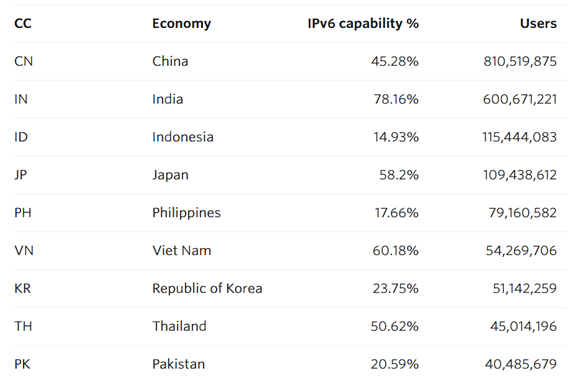Click the PH country code

tap(23, 213)
